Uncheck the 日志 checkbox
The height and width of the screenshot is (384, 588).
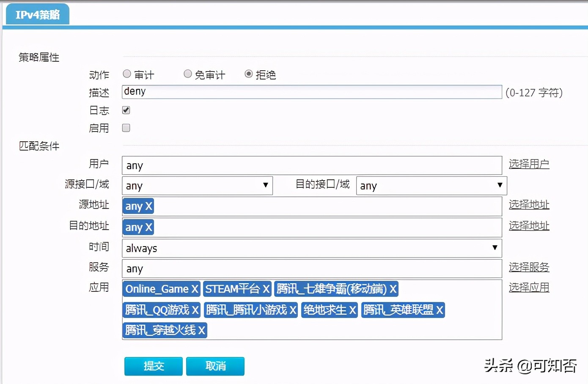[x=126, y=110]
